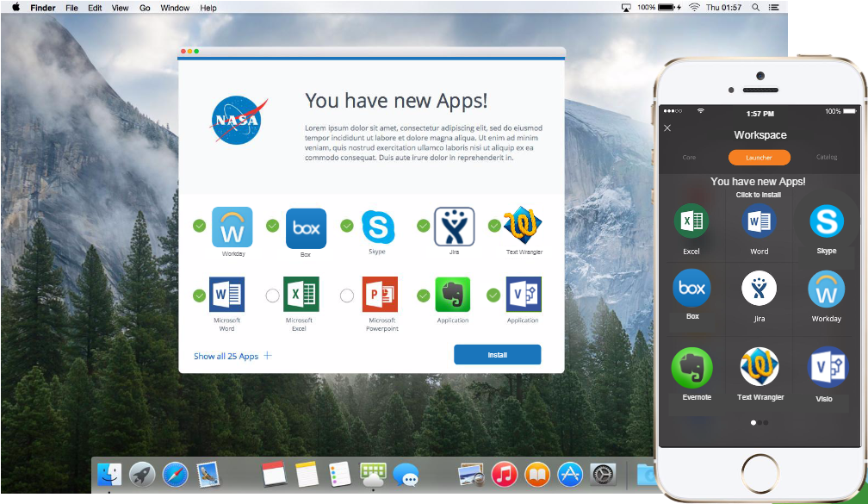Tap the Skype app on the phone launcher
Viewport: 868px width, 504px height.
(827, 221)
